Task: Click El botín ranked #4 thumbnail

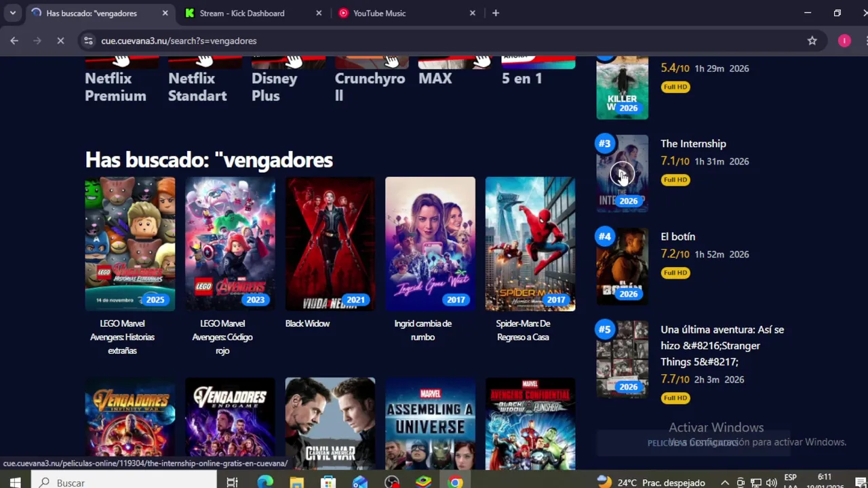Action: [x=622, y=266]
